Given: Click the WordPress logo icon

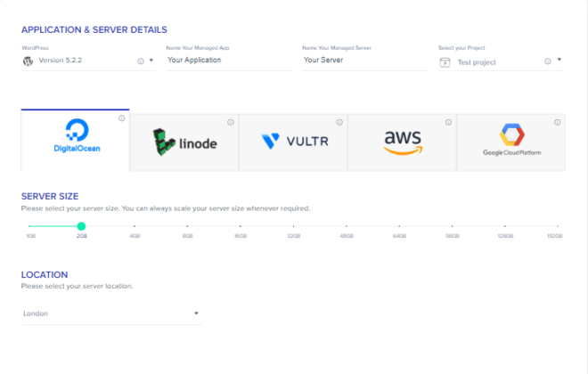Looking at the screenshot, I should point(29,61).
